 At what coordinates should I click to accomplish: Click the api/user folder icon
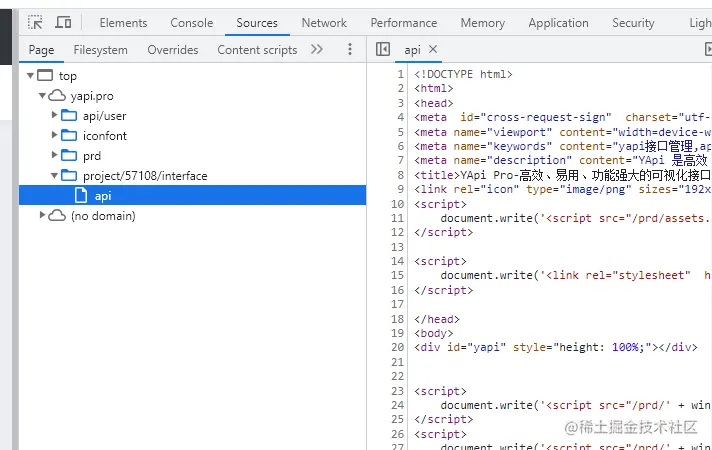69,115
